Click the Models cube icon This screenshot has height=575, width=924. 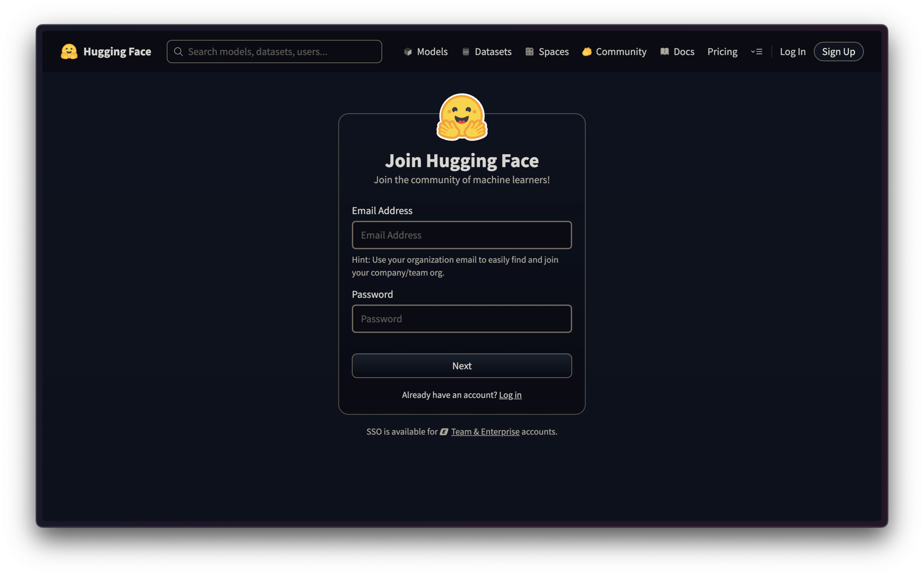pyautogui.click(x=408, y=52)
